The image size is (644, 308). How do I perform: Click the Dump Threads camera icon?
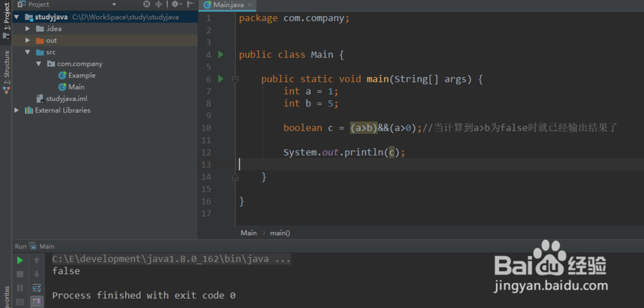click(20, 302)
